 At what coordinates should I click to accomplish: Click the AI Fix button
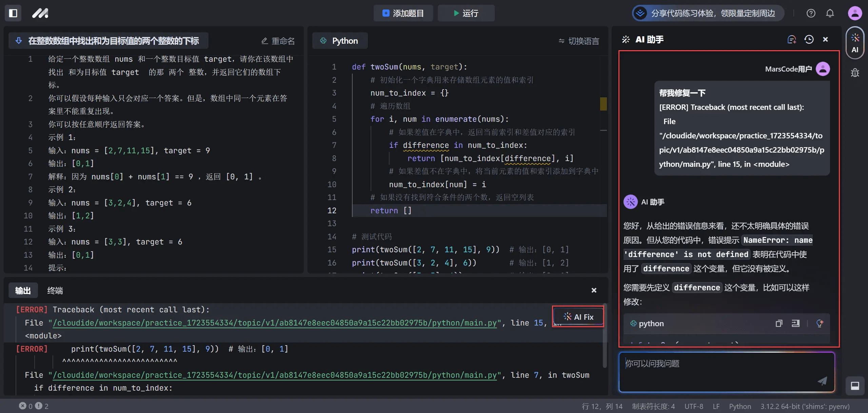(x=578, y=317)
